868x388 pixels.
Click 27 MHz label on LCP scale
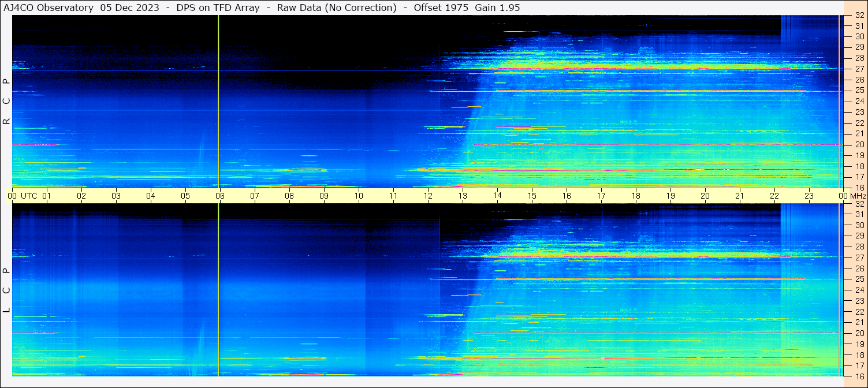(x=859, y=258)
